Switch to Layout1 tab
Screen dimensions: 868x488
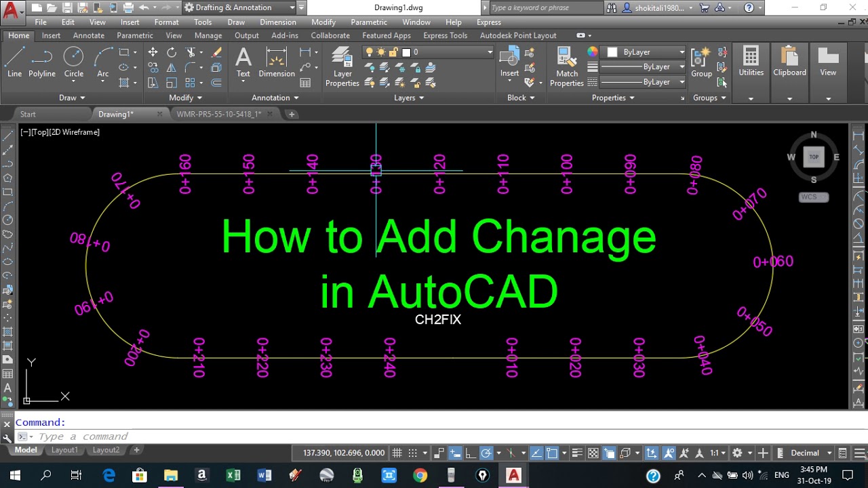(x=64, y=450)
